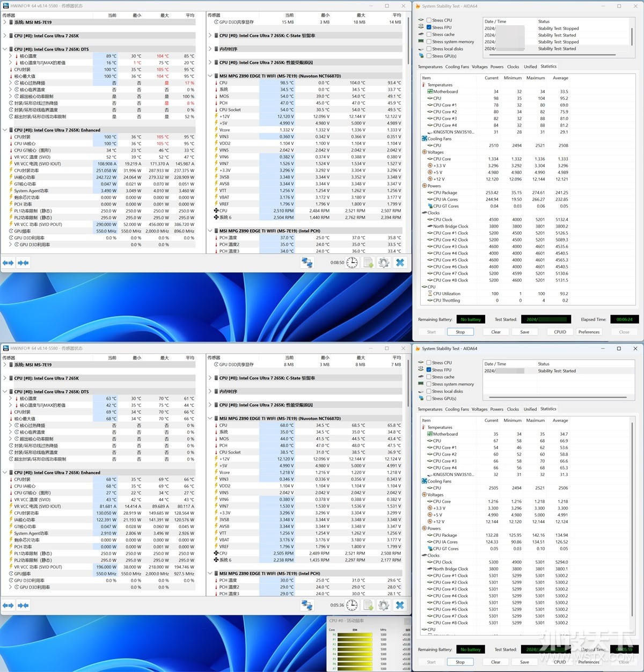Uncheck Stress FPU in upper AIDA64 window
Screen dimensions: 644x672
[x=429, y=27]
